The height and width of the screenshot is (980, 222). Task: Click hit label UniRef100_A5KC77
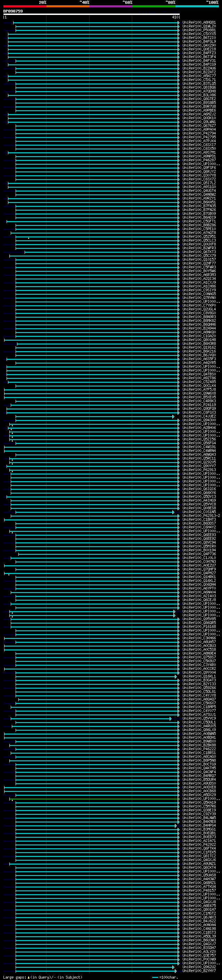199,76
